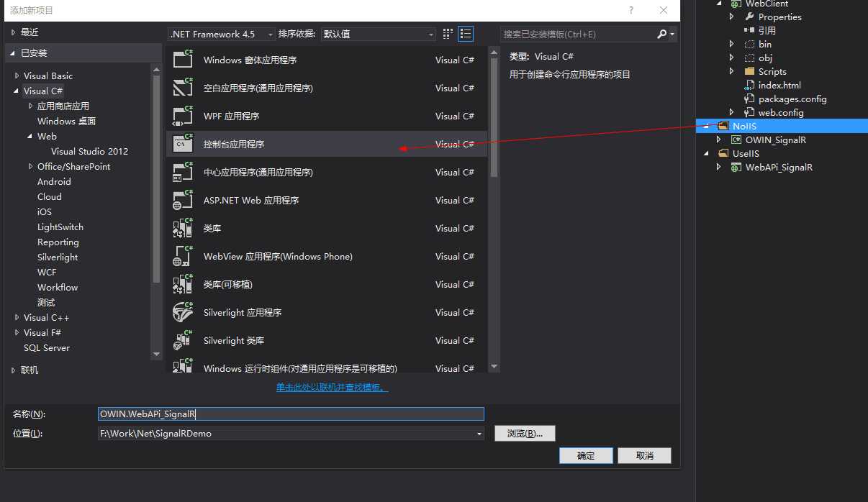Click the index.html file icon
This screenshot has width=868, height=502.
(x=749, y=85)
